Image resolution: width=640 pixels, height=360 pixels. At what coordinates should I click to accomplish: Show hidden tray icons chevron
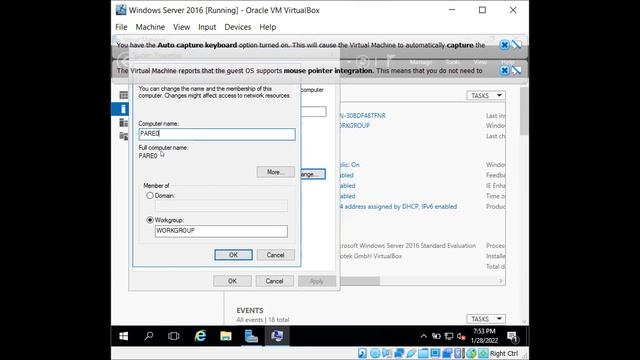[424, 336]
